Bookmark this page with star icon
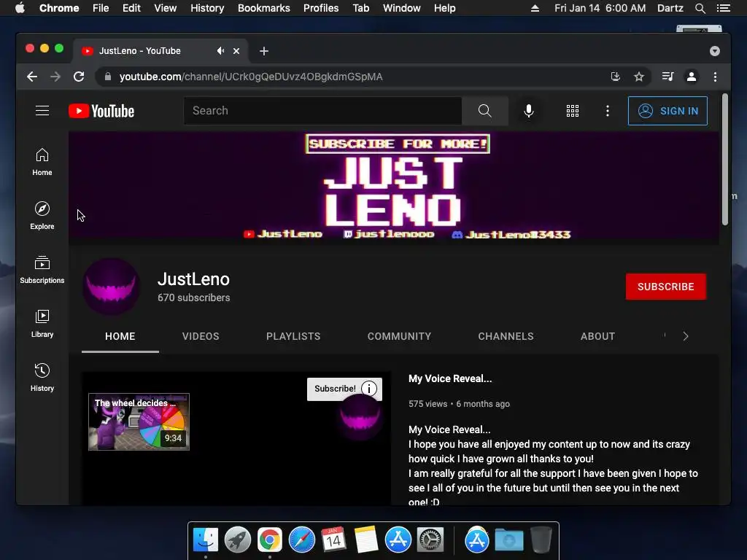This screenshot has height=560, width=747. tap(639, 77)
